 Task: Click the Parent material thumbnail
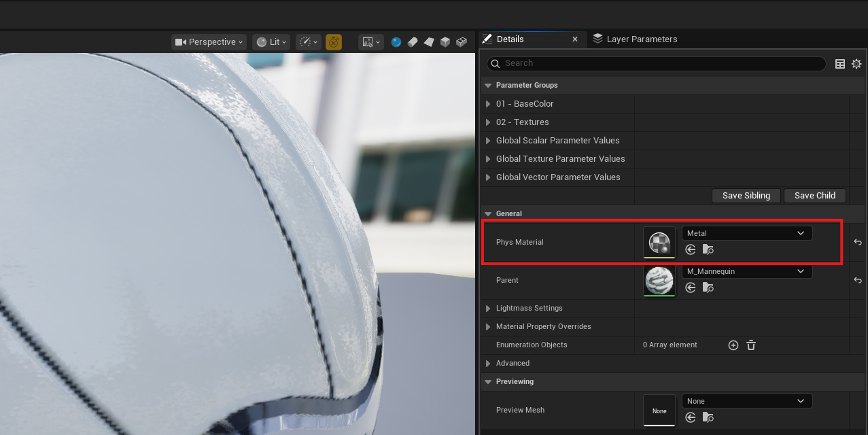click(x=659, y=281)
